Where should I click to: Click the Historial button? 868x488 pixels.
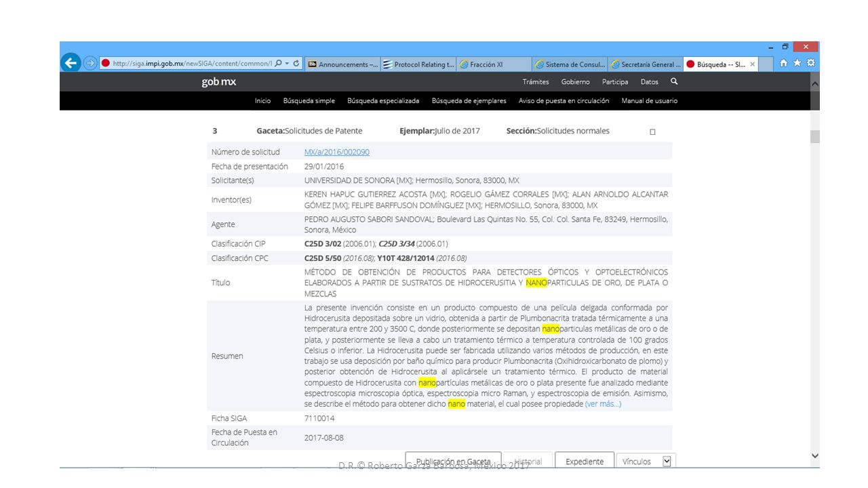click(x=528, y=462)
